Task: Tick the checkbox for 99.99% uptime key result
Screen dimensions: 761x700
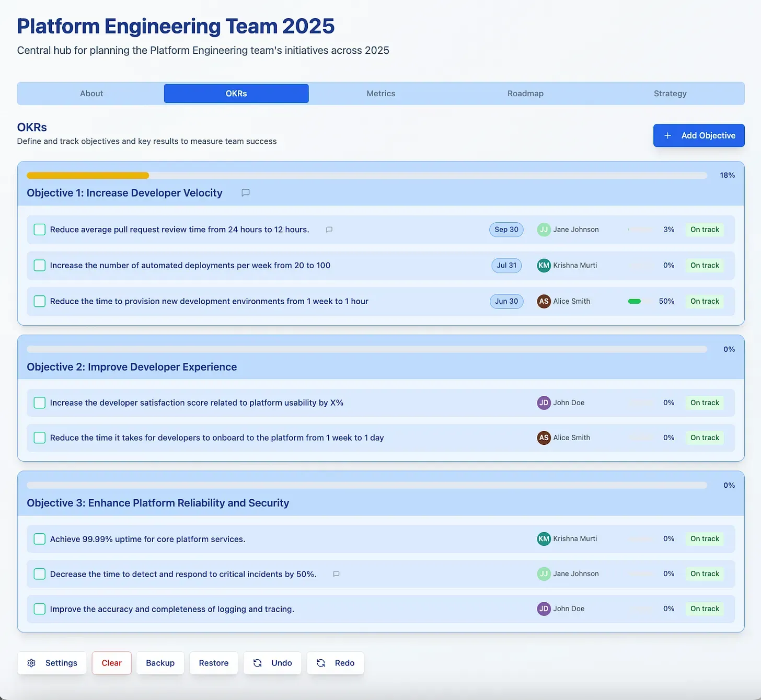Action: pos(40,539)
